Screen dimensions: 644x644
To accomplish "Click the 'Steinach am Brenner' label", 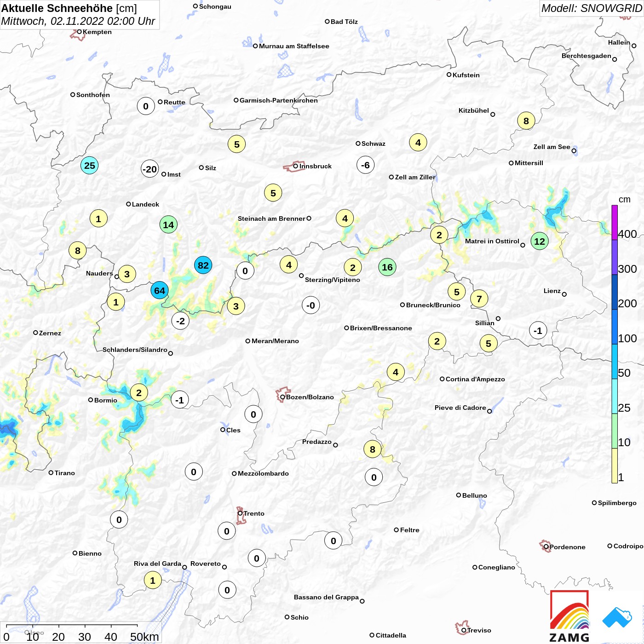I will 271,218.
